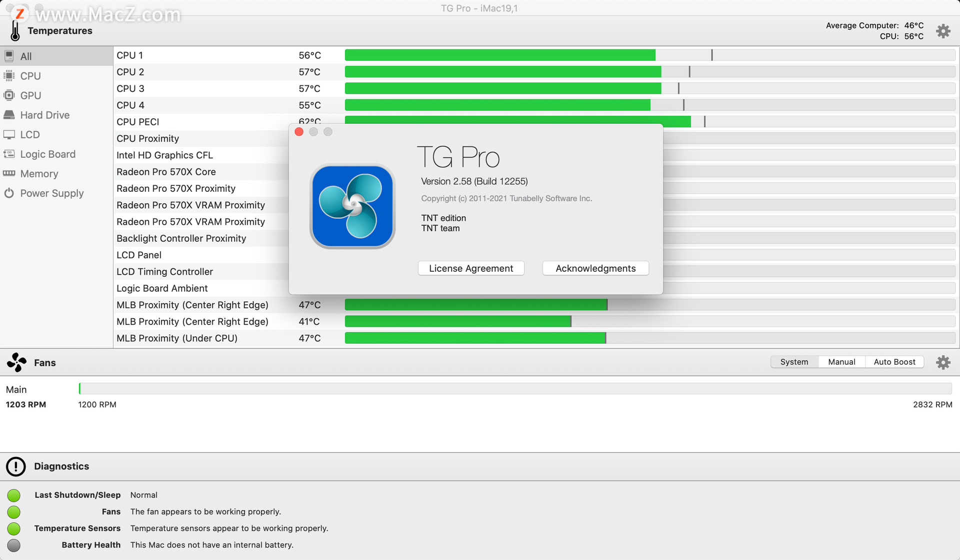
Task: Select Hard Drive category in sidebar
Action: [x=56, y=115]
